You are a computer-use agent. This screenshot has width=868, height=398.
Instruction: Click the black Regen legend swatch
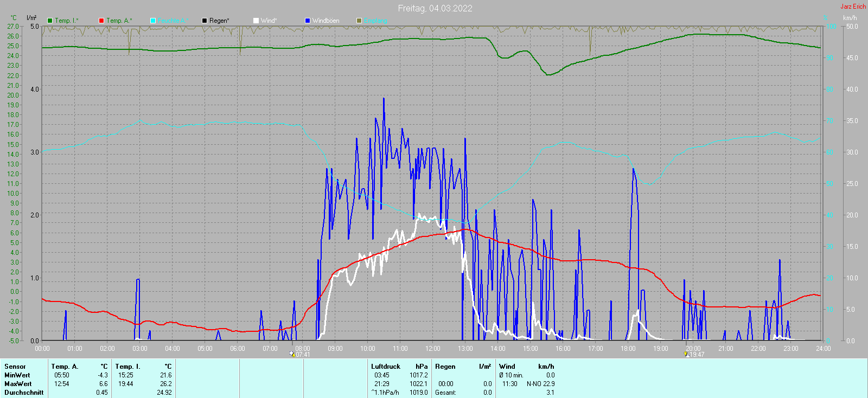tap(205, 21)
